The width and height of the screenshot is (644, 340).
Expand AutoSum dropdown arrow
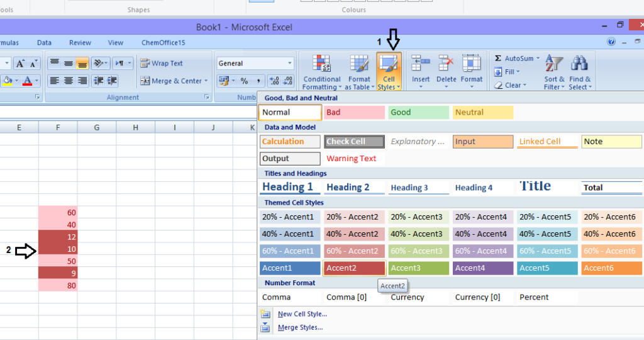(538, 59)
